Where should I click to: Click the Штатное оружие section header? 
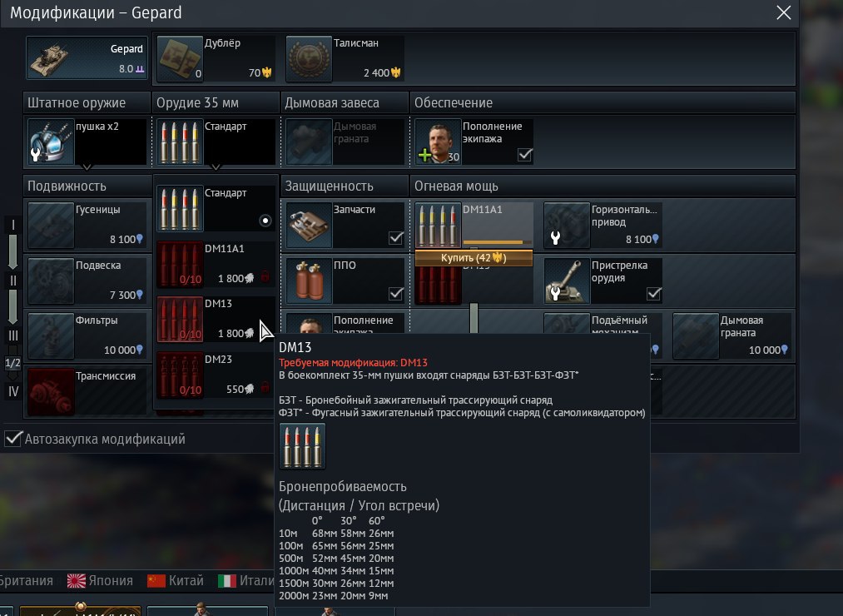[x=87, y=102]
